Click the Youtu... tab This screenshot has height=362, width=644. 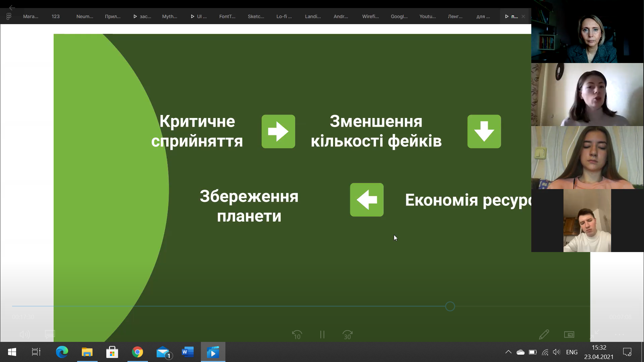(427, 16)
